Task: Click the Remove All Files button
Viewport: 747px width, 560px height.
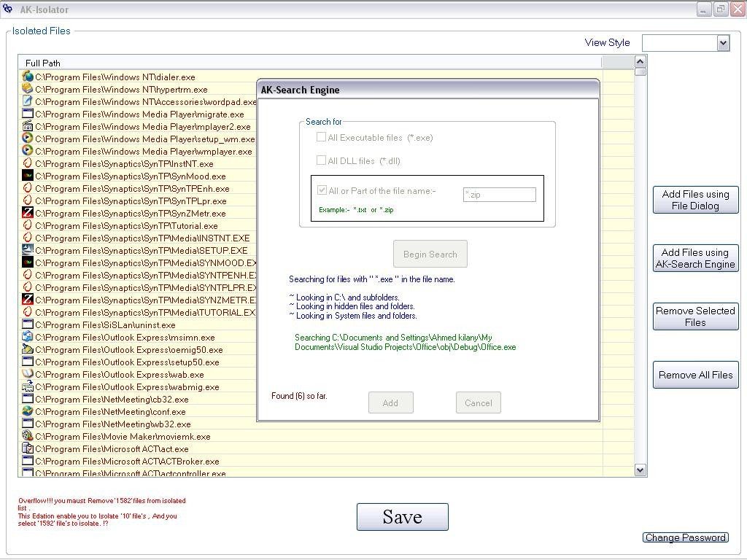Action: (695, 375)
